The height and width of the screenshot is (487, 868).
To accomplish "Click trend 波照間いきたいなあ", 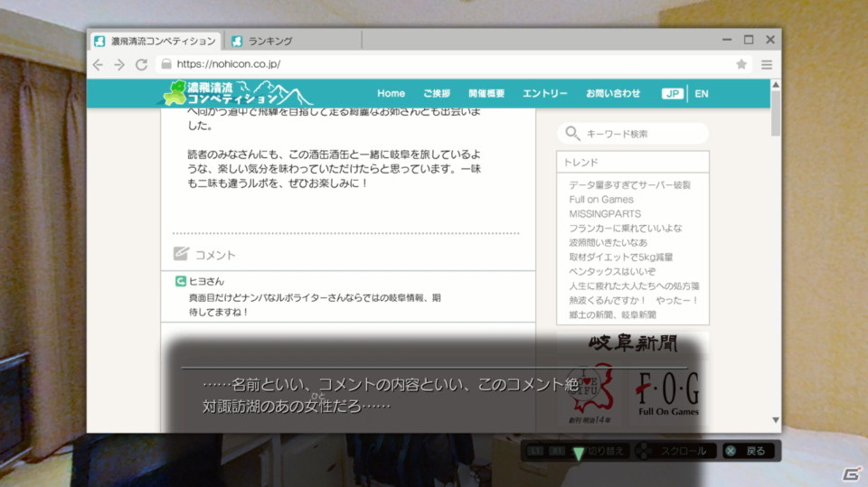I will point(608,242).
